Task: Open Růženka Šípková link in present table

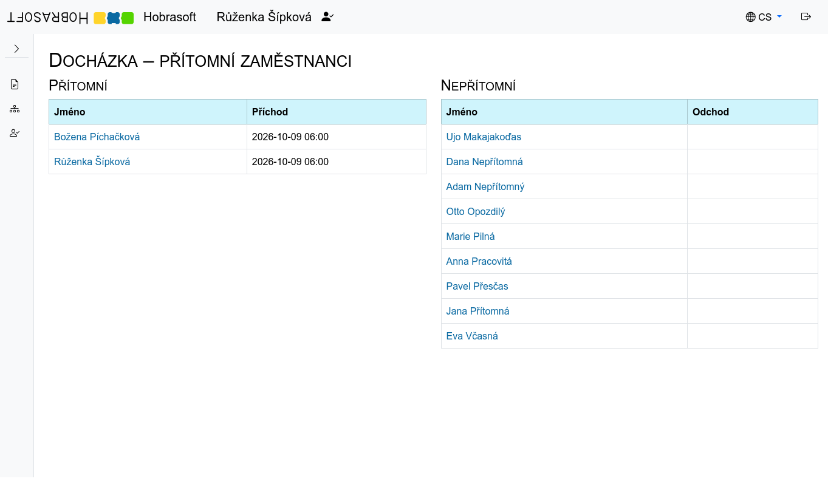Action: [92, 162]
